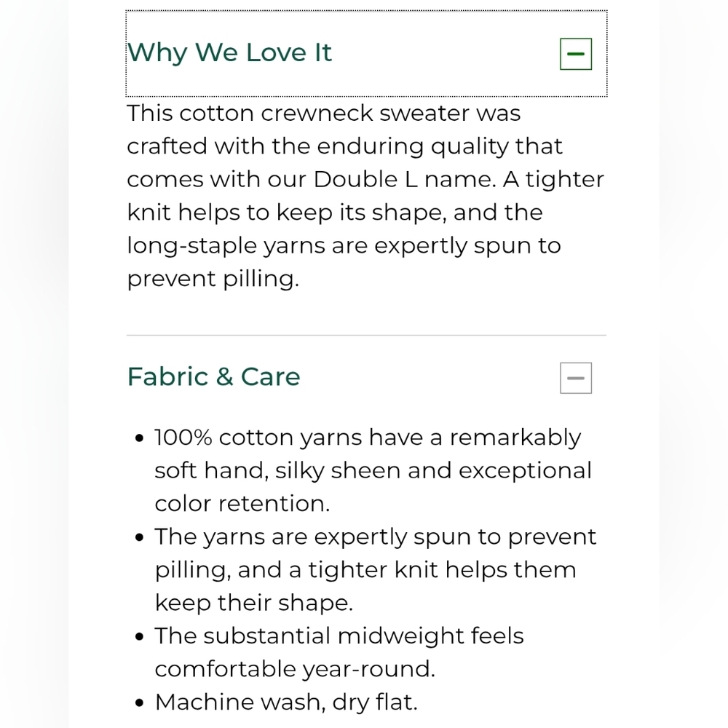Image resolution: width=728 pixels, height=728 pixels.
Task: Click the Why We Love It heading
Action: [x=229, y=52]
